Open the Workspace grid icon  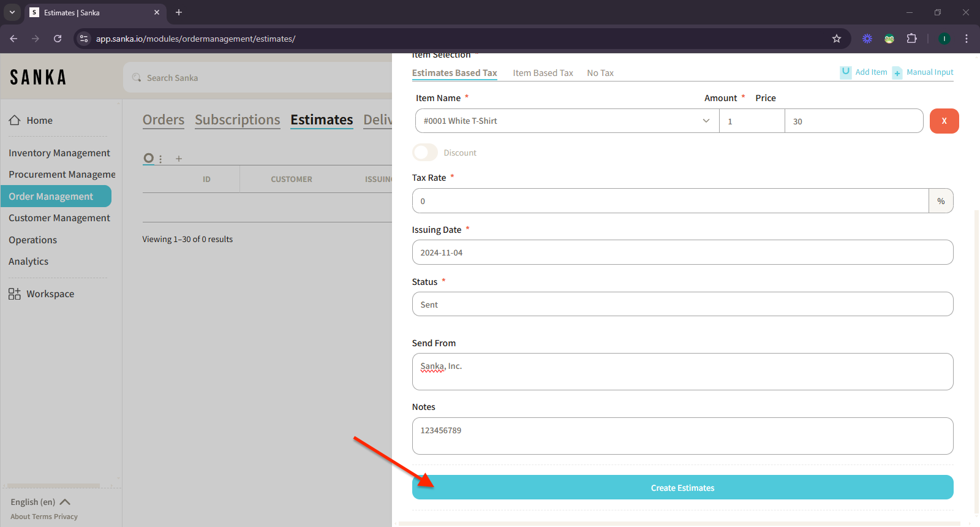point(15,294)
